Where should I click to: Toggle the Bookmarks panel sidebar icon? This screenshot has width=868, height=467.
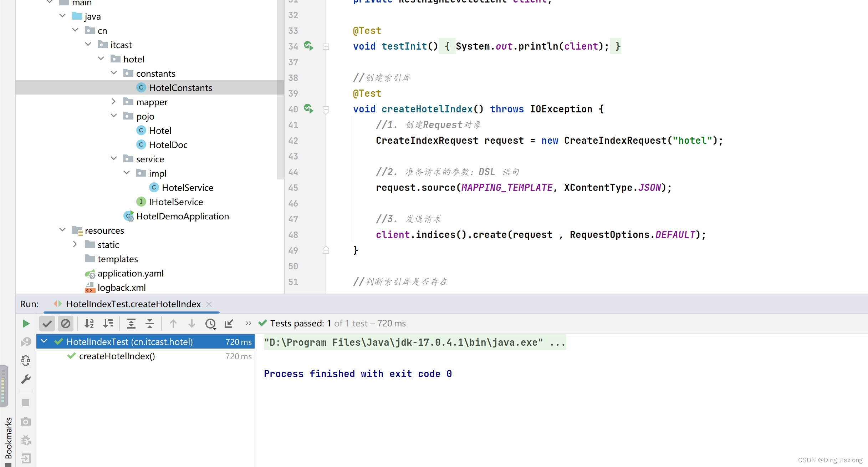6,438
